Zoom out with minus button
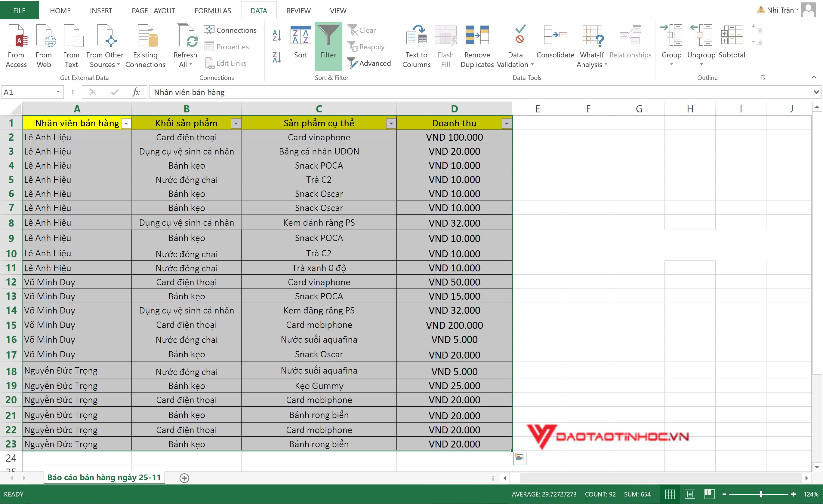The image size is (823, 504). point(724,494)
